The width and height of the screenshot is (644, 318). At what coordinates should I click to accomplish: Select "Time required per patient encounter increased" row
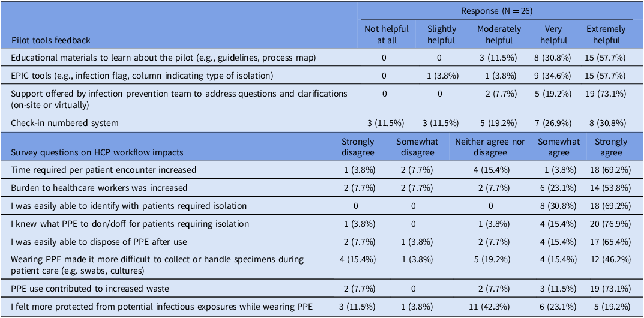pyautogui.click(x=103, y=170)
